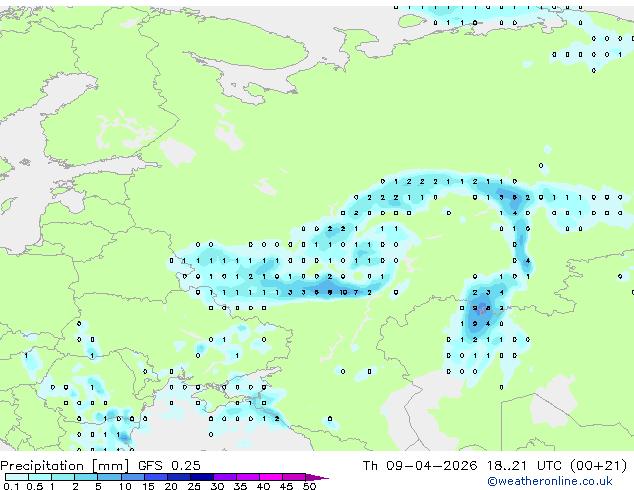
Task: Select the 15–20 mm legend swatch
Action: (x=155, y=477)
